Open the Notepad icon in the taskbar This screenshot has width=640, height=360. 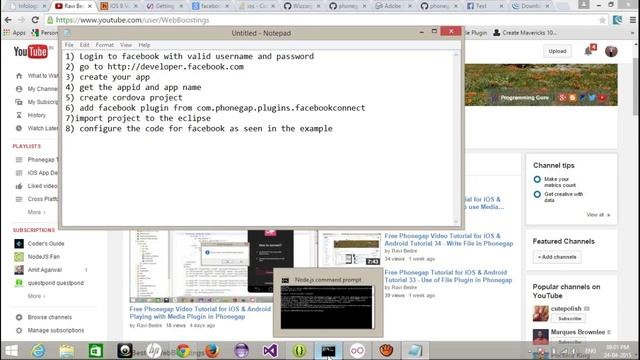pyautogui.click(x=415, y=351)
